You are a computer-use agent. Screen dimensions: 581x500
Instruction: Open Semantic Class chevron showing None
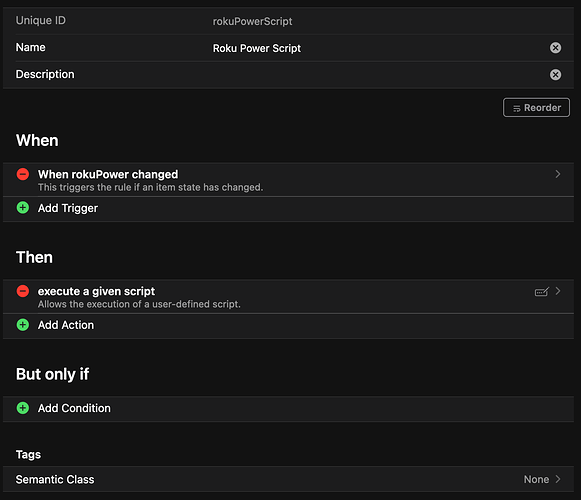558,479
